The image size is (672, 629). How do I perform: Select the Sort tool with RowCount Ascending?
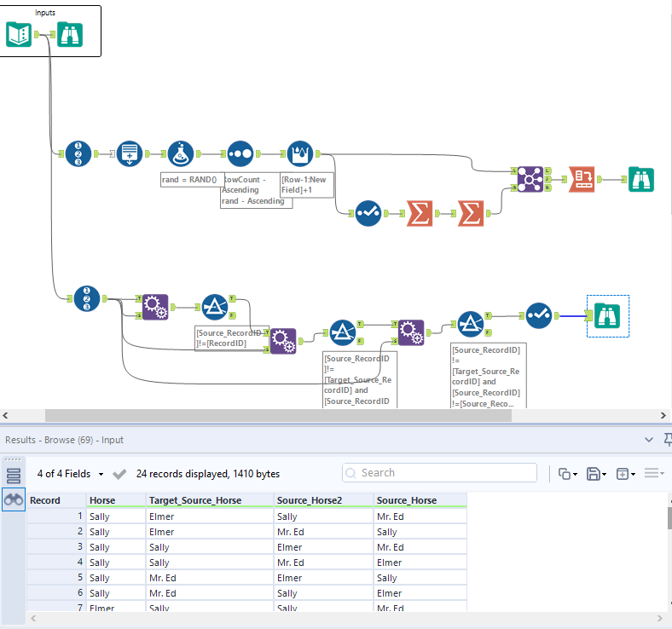(240, 153)
